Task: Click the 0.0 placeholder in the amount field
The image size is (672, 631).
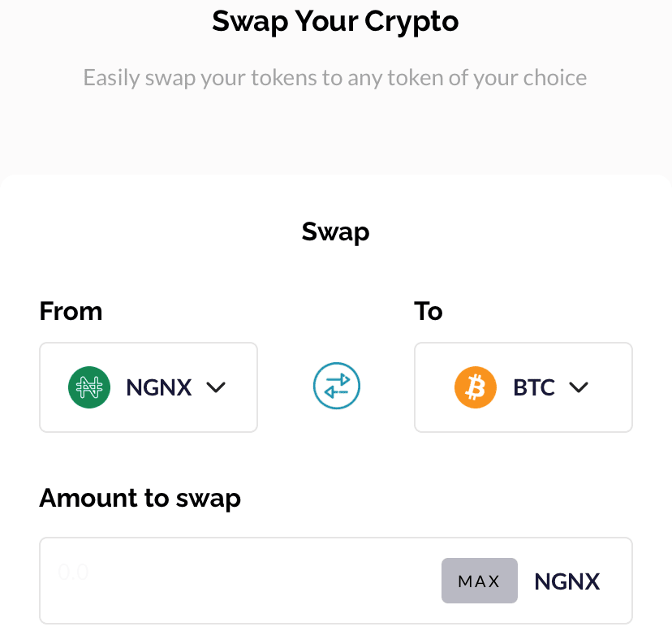Action: [73, 573]
